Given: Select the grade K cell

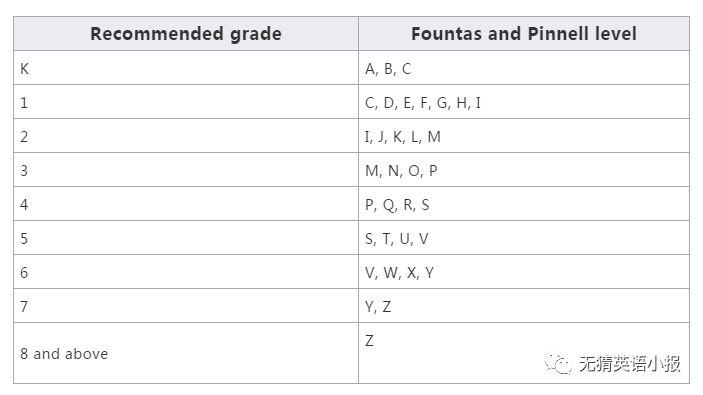Looking at the screenshot, I should tap(186, 68).
